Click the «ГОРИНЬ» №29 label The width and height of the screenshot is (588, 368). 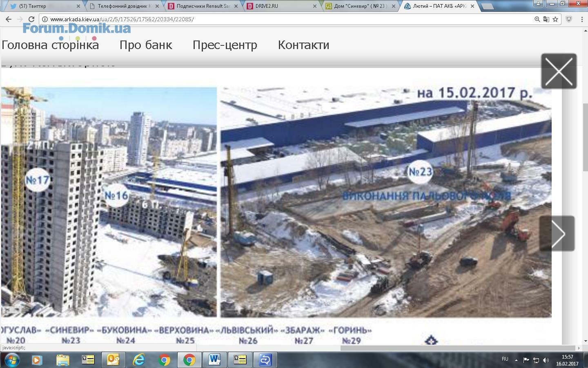(351, 335)
